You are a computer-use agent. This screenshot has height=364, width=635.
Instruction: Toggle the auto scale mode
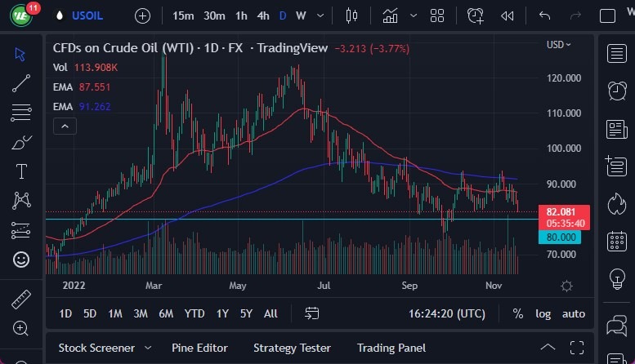tap(574, 313)
